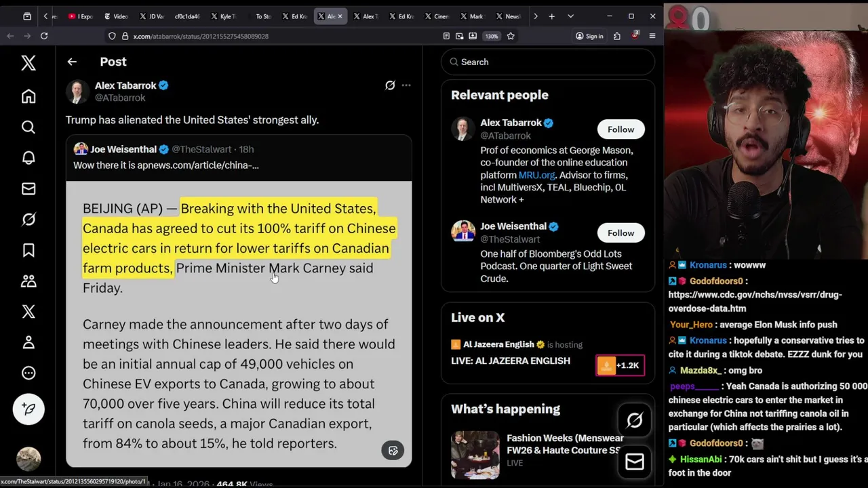Open Notifications bell icon
The image size is (868, 488).
28,157
